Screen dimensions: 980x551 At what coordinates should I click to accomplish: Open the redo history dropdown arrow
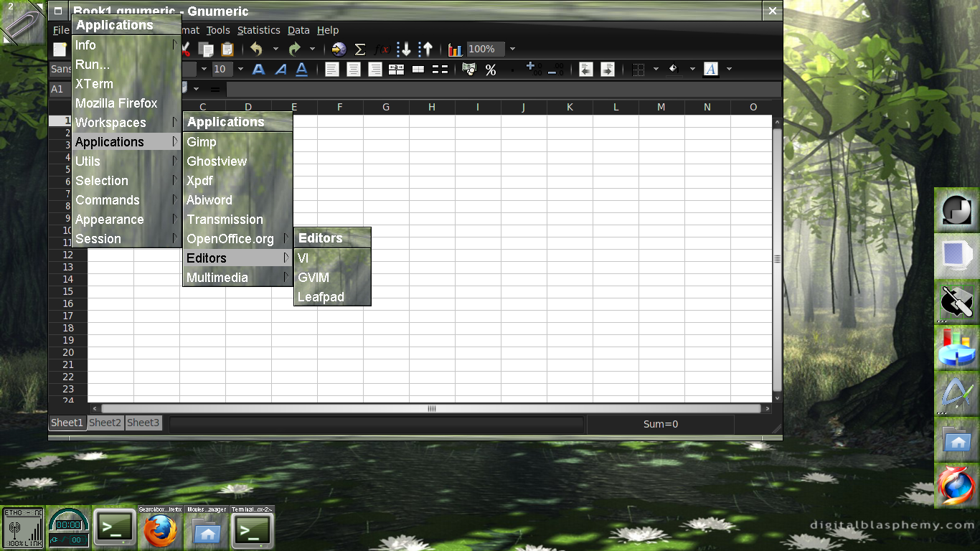click(312, 50)
